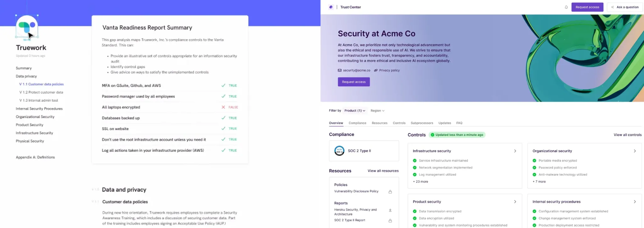
Task: Click green check next to Change management system enforced
Action: pyautogui.click(x=534, y=218)
